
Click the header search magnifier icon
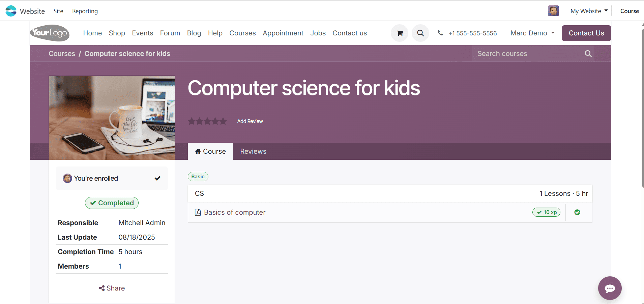(420, 33)
